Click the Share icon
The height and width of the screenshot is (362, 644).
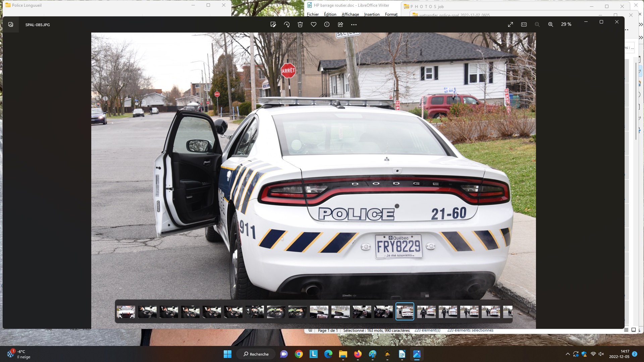(x=340, y=24)
